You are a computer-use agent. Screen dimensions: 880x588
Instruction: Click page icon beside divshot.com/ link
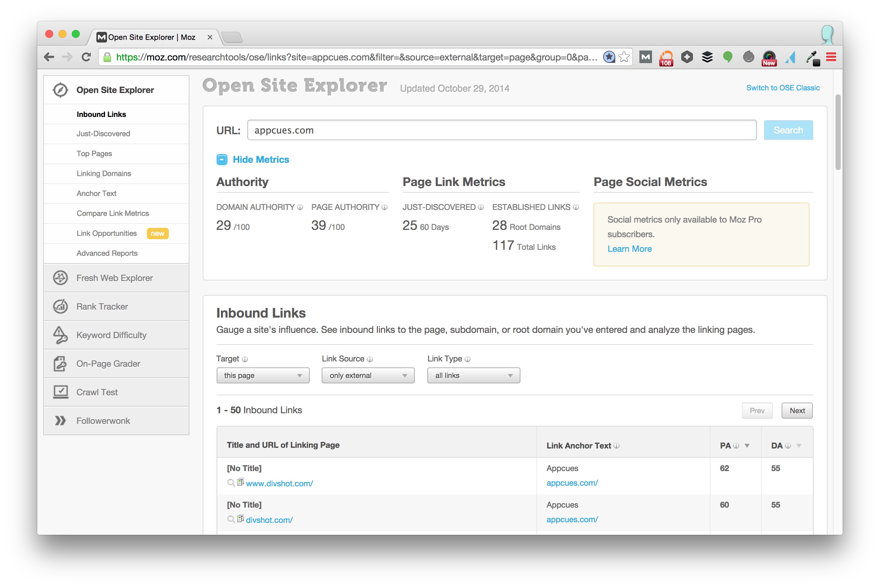(x=241, y=519)
